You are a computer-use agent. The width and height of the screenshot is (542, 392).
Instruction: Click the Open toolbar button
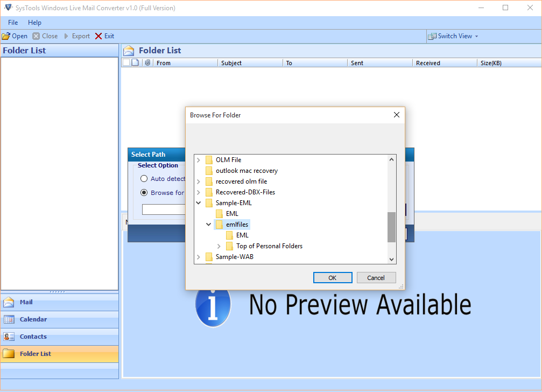(x=15, y=36)
